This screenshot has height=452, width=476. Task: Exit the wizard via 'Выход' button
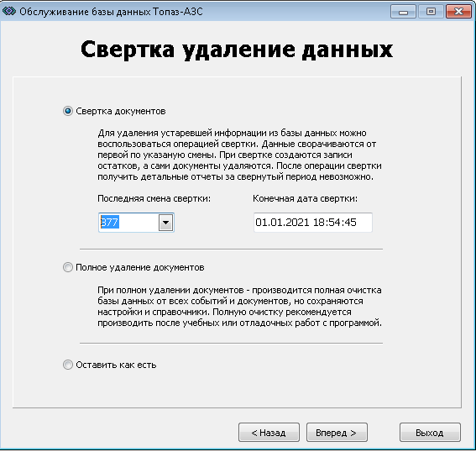coord(430,432)
